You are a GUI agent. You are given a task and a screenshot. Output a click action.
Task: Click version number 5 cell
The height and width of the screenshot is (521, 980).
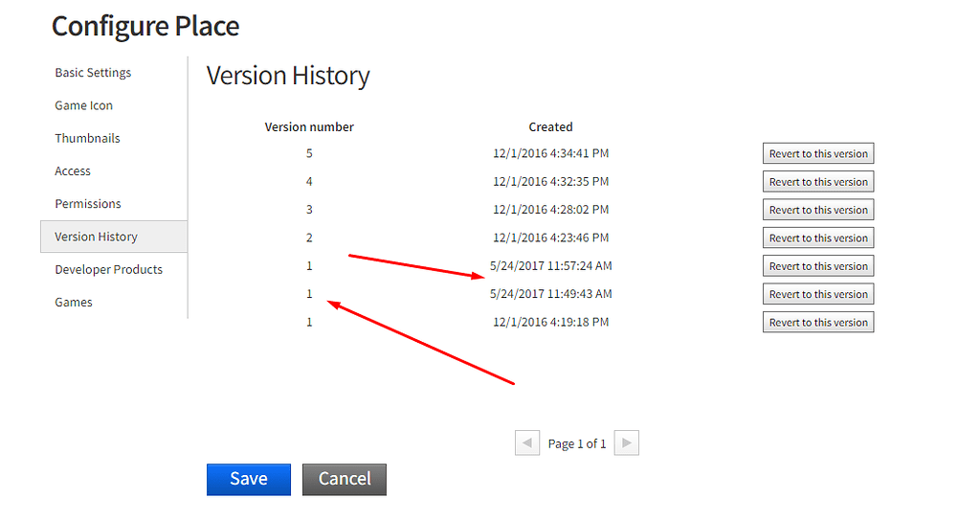[x=309, y=153]
